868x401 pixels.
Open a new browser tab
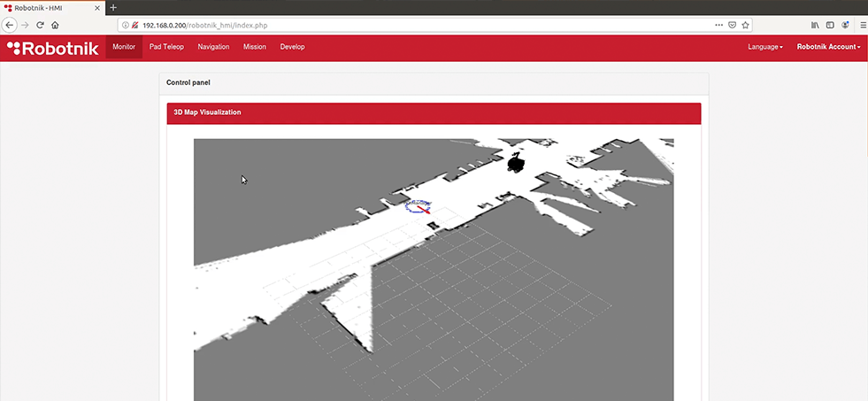[113, 8]
